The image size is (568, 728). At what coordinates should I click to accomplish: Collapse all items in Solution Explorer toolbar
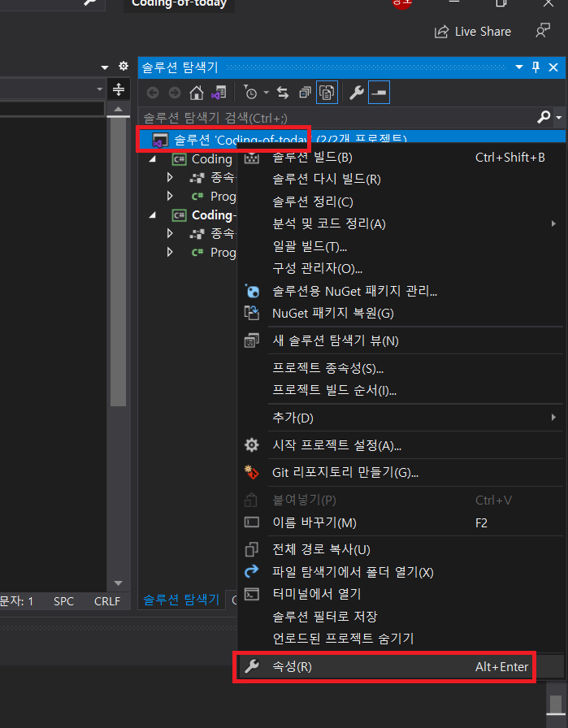tap(305, 93)
